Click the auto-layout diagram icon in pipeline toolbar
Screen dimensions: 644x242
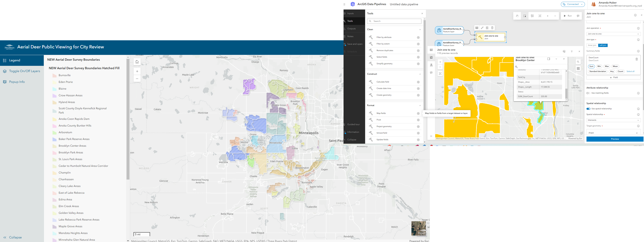(x=532, y=16)
